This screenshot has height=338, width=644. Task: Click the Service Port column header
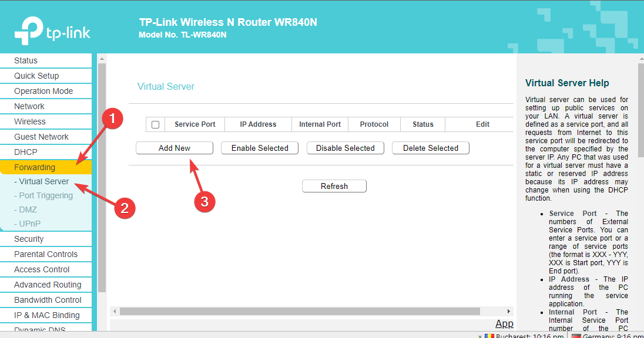194,124
